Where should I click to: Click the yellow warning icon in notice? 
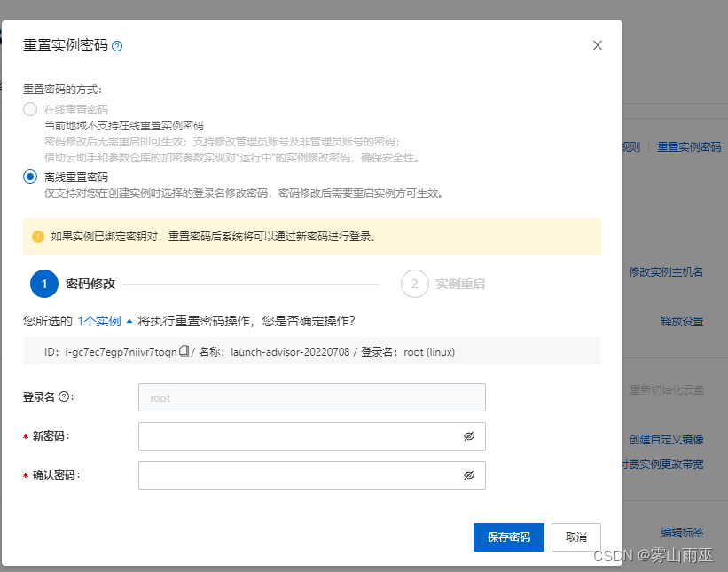pyautogui.click(x=38, y=237)
